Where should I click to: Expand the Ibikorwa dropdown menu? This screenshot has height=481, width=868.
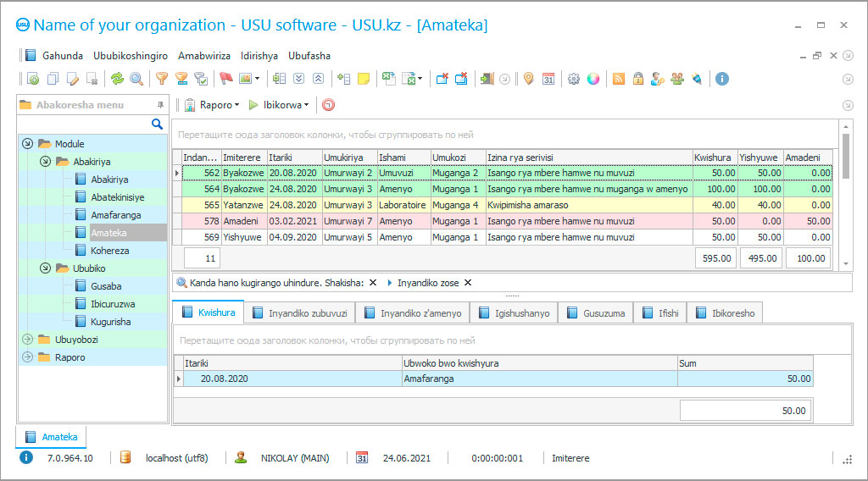[x=284, y=105]
